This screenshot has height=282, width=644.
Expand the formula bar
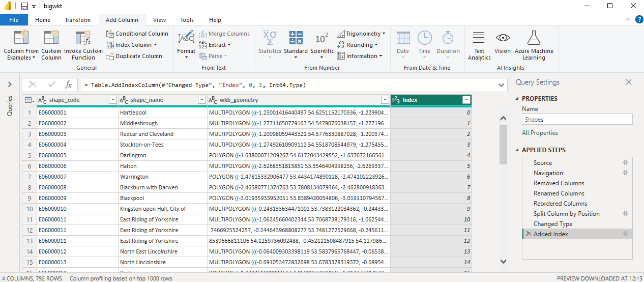tap(502, 85)
